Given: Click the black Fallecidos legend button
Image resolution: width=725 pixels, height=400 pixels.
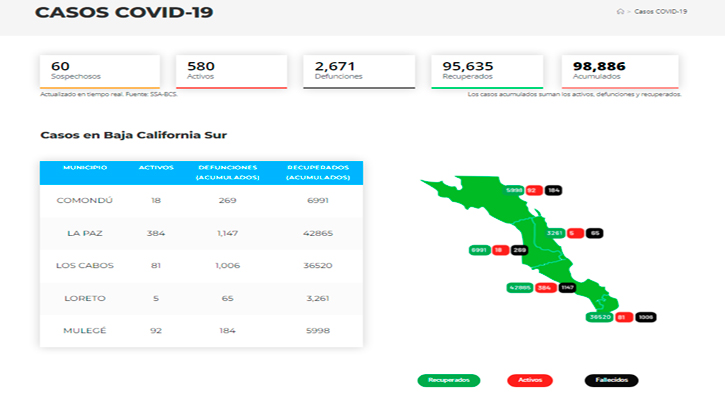Looking at the screenshot, I should (611, 380).
